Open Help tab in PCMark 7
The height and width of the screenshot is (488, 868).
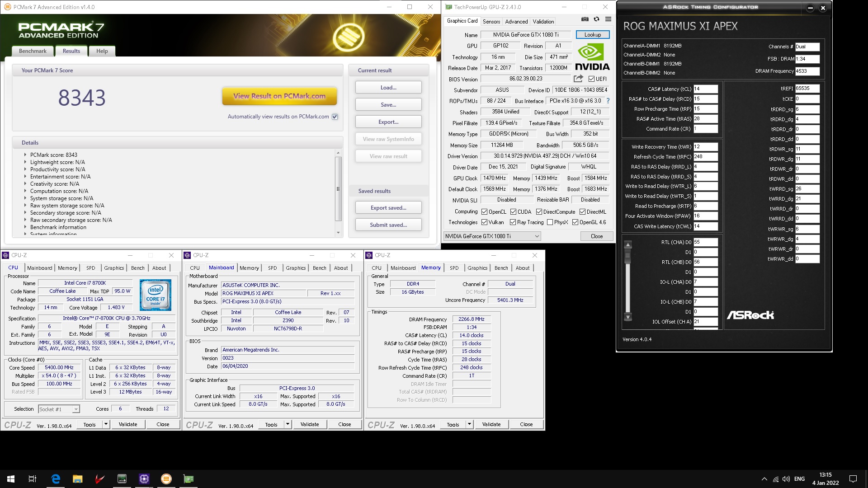[102, 51]
